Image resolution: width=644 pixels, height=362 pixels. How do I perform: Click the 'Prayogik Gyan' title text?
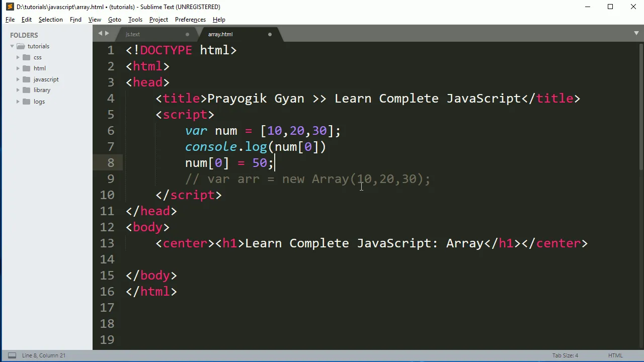coord(256,99)
